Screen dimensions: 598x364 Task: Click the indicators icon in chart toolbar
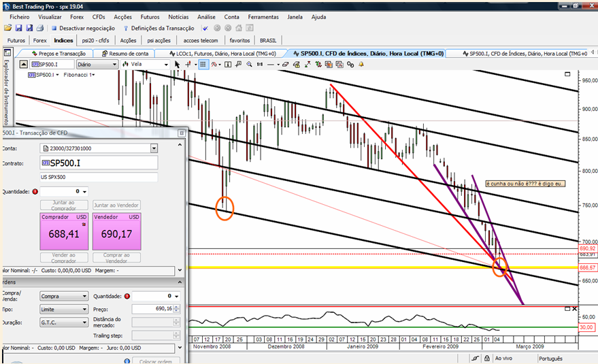[215, 65]
